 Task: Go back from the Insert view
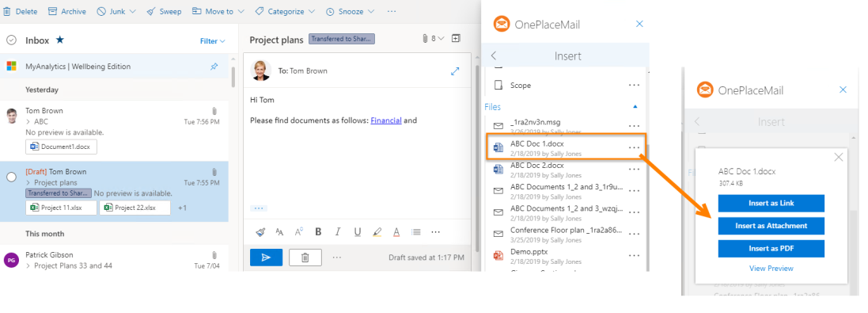[494, 56]
